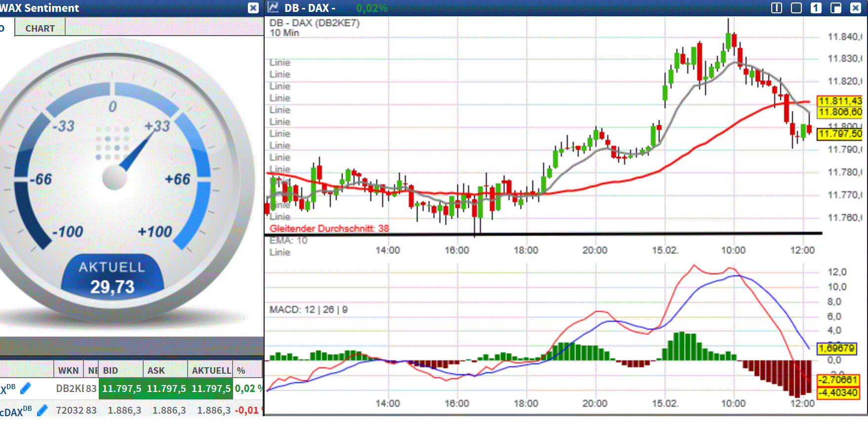Click the blue pencil icon beside cDAX
The width and height of the screenshot is (868, 434).
point(42,410)
